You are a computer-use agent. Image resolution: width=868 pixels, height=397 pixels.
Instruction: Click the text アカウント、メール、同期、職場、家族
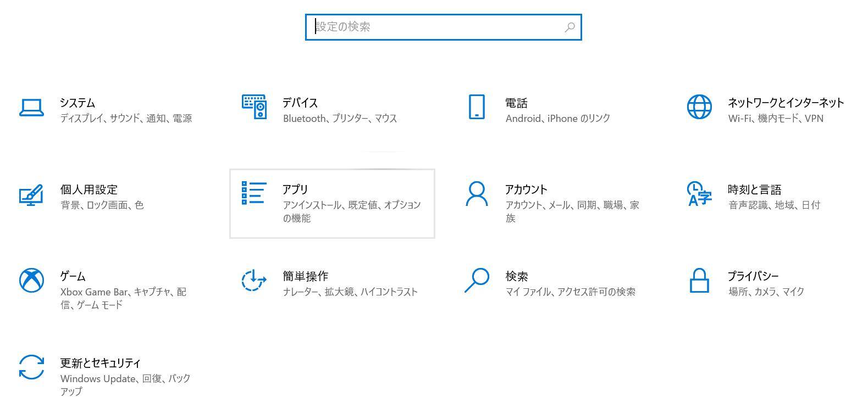pos(572,211)
